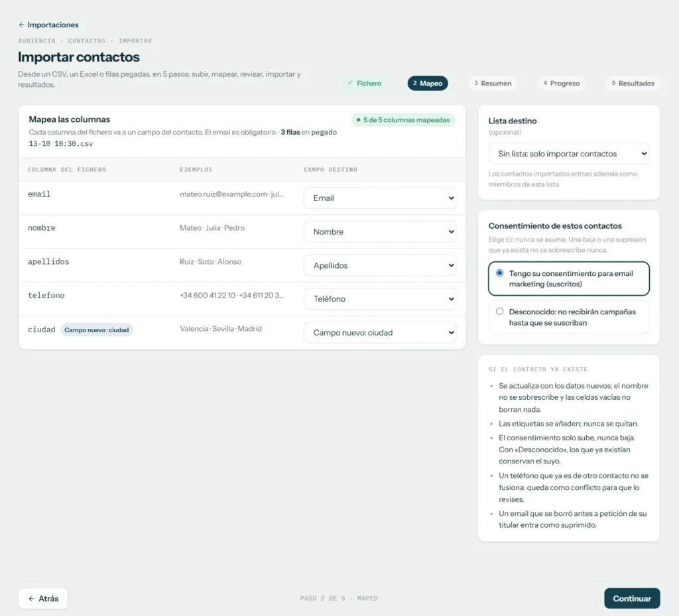Jump to the Resumen step
The width and height of the screenshot is (679, 616).
point(493,83)
